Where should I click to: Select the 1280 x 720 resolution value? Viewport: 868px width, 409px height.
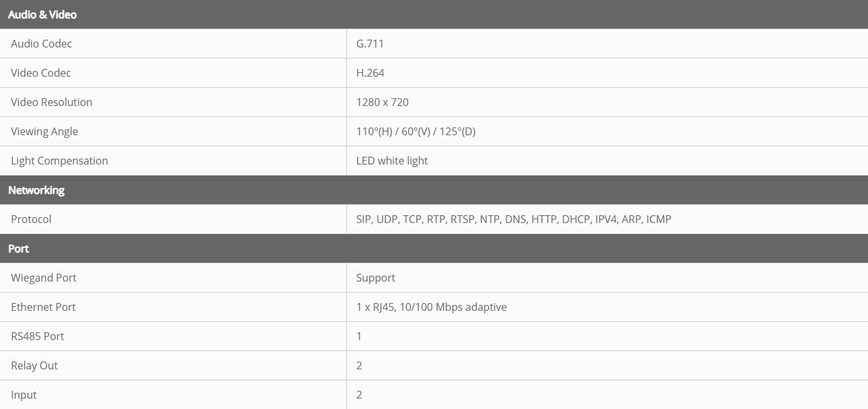[382, 102]
